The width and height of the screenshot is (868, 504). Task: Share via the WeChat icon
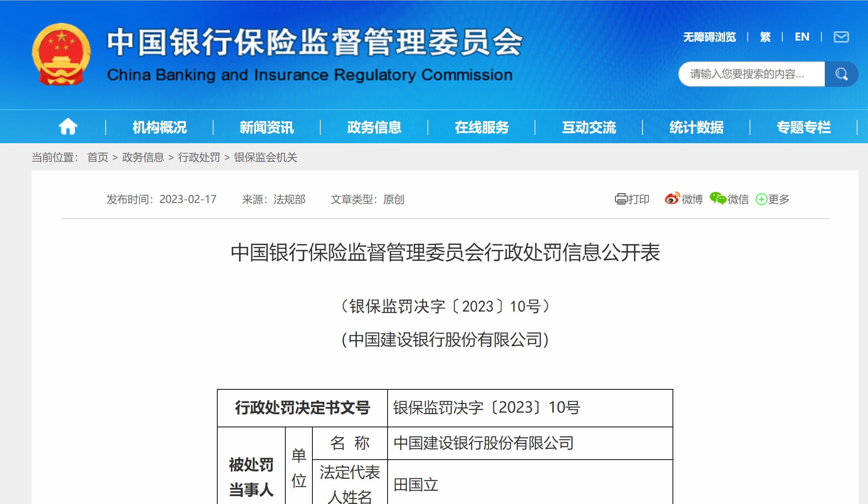718,198
